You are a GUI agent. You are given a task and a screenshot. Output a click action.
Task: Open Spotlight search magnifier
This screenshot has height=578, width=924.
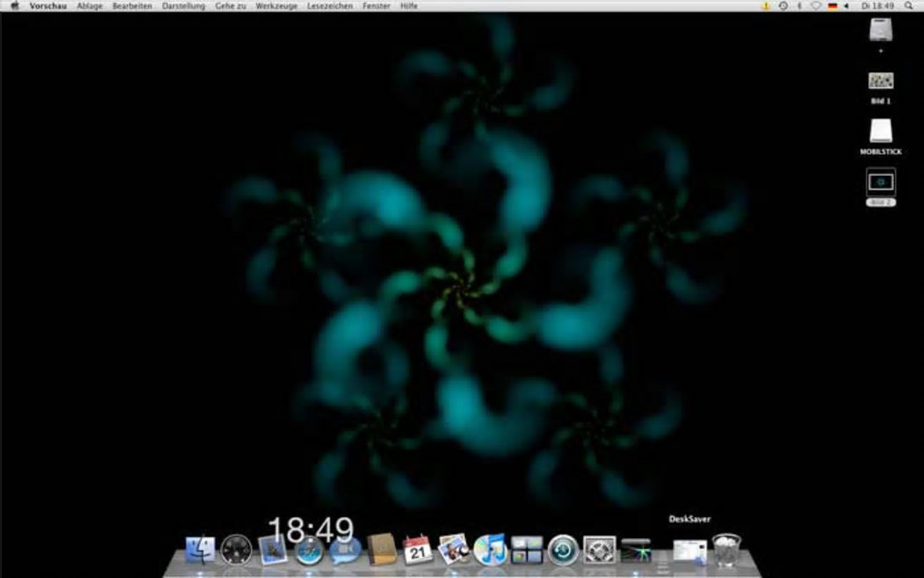pos(909,6)
